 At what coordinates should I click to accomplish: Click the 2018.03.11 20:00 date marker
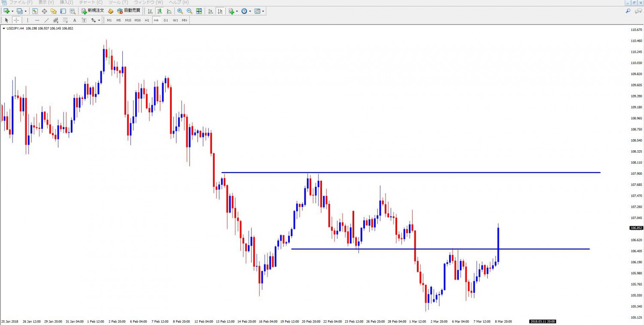tap(543, 321)
